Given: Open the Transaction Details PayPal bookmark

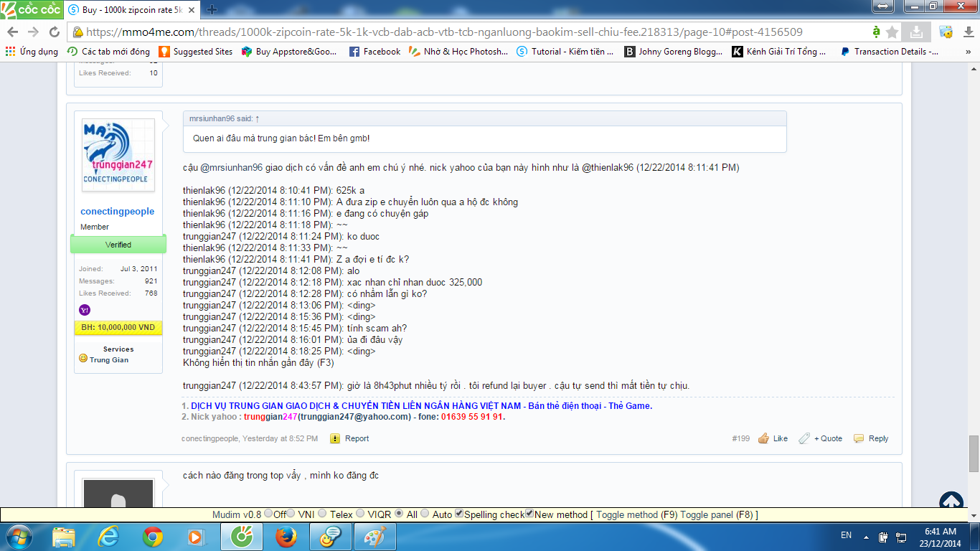Looking at the screenshot, I should (889, 52).
